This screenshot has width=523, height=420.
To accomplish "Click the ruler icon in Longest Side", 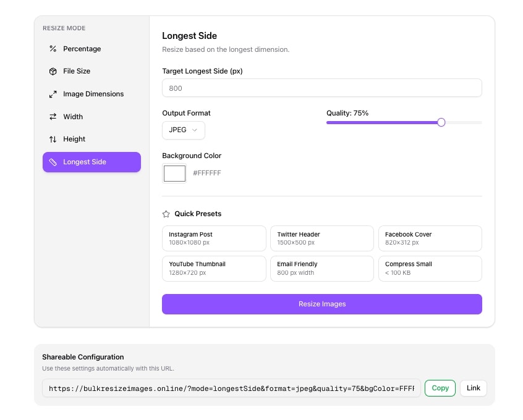I will point(53,162).
